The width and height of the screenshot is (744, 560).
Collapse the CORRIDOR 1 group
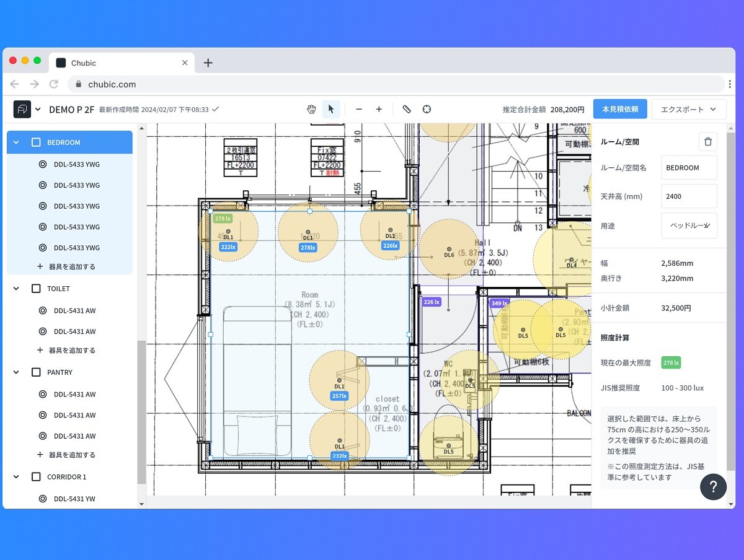click(x=16, y=477)
